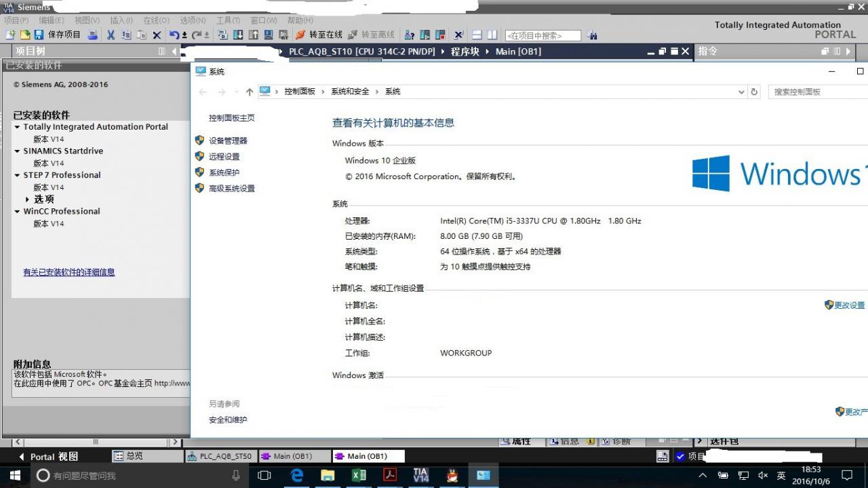Screen dimensions: 868x488
Task: Open the 编辑(E) menu
Action: coord(52,20)
